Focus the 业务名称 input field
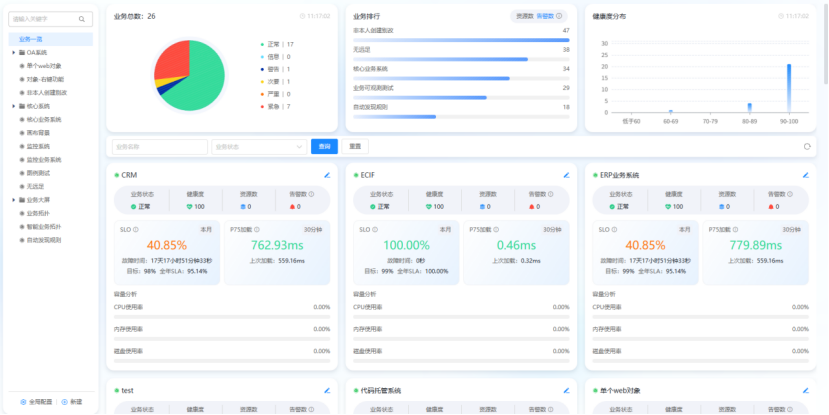This screenshot has height=415, width=829. pos(160,146)
